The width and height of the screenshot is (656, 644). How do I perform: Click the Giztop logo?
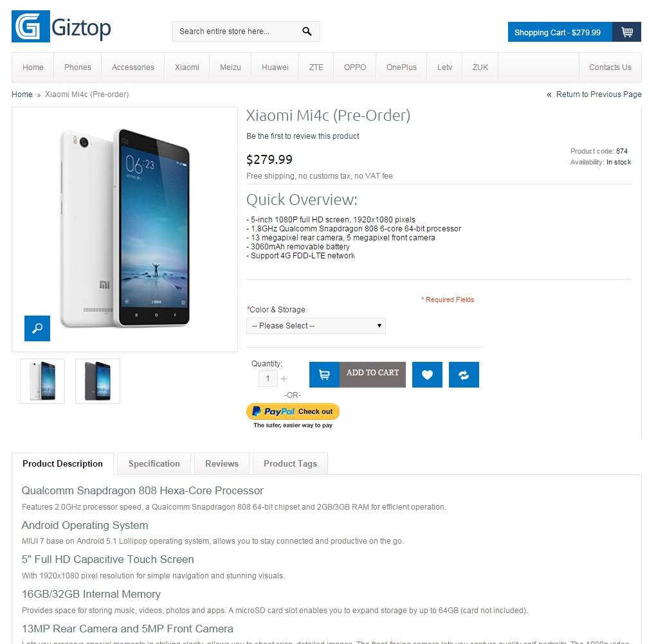(61, 26)
